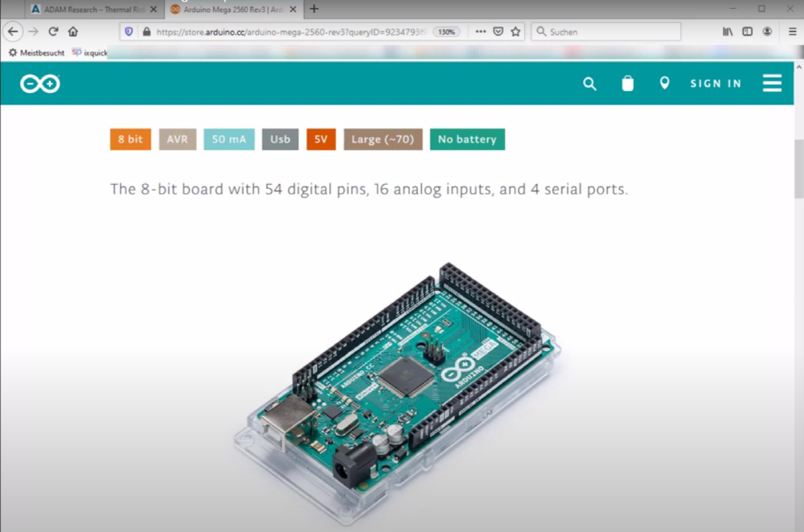Click the orange 8 bit tag

(x=131, y=139)
